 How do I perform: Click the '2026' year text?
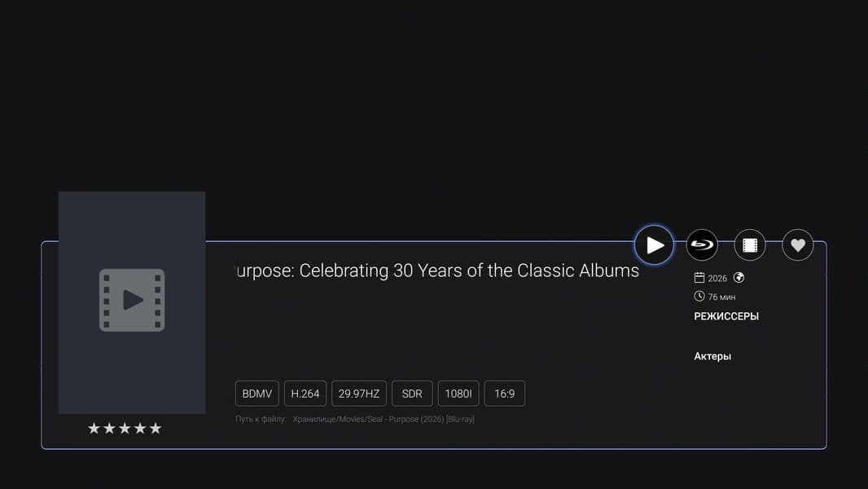pos(717,278)
